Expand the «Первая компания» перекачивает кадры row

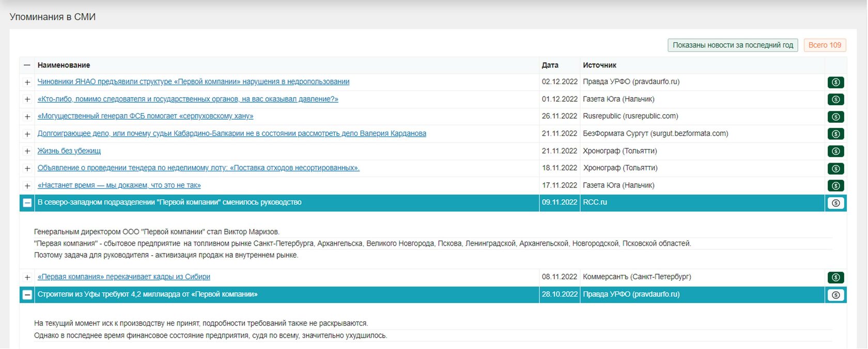(x=27, y=277)
